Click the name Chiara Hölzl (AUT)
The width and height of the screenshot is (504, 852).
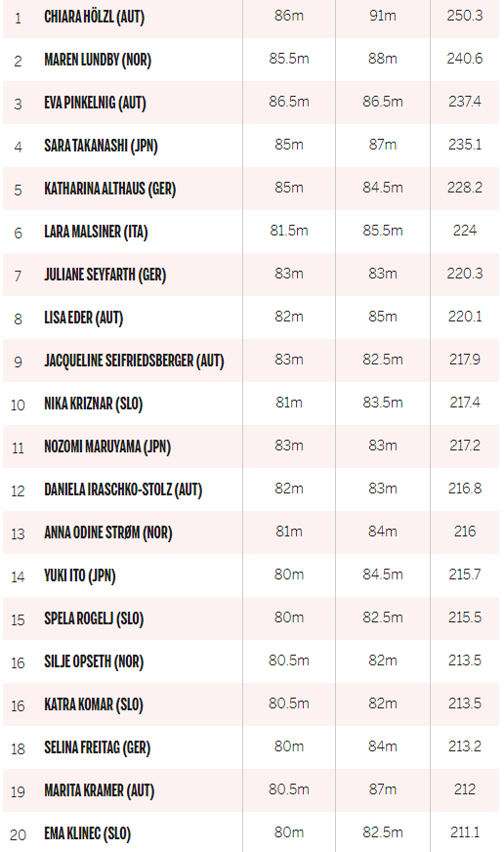point(95,17)
